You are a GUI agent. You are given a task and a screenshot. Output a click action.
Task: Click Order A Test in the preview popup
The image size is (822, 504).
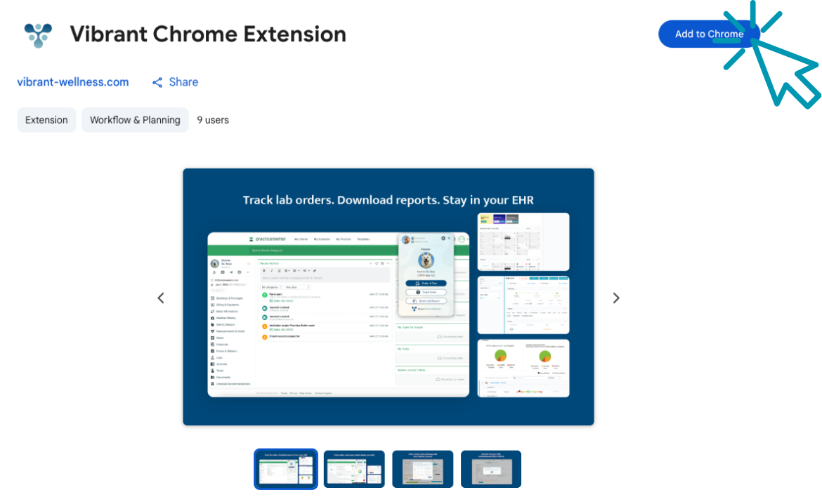click(426, 283)
